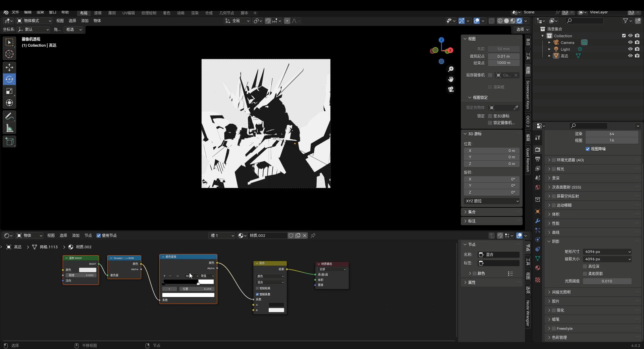
Task: Switch to rendered viewport shading
Action: point(519,21)
